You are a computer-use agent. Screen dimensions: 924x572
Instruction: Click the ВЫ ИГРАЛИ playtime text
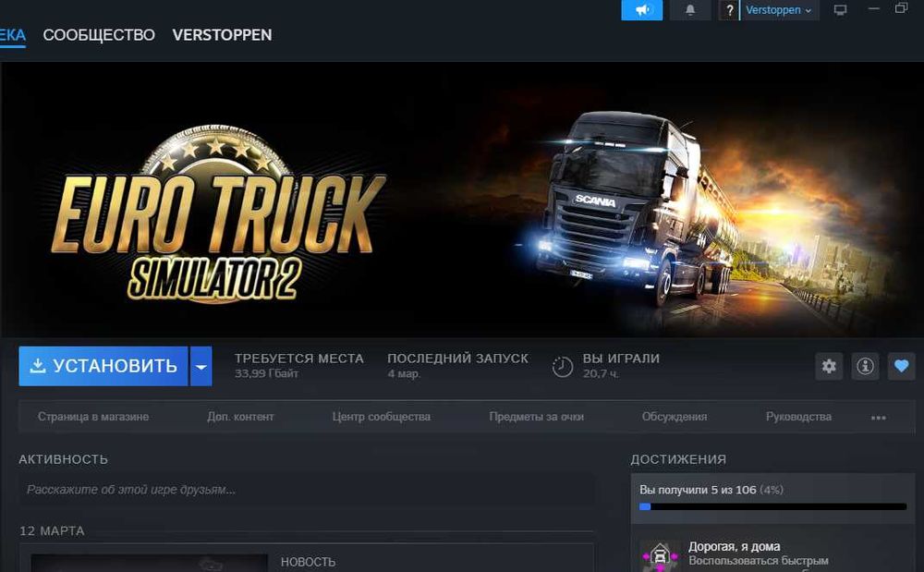pos(621,365)
